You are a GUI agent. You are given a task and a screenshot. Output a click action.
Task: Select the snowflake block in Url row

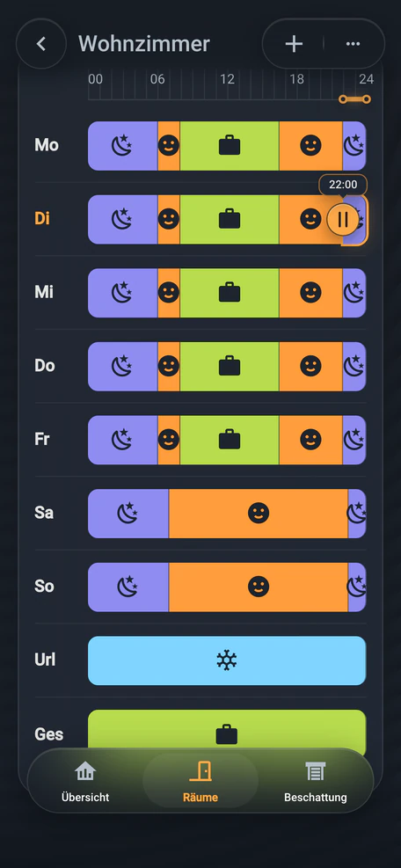tap(227, 660)
